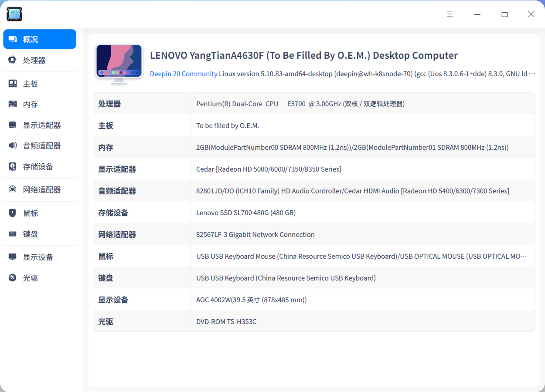This screenshot has width=545, height=392.
Task: Select the 内存 (Memory) module icon
Action: point(12,104)
